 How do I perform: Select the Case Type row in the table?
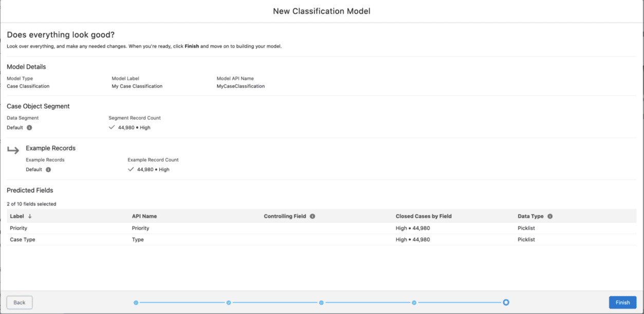(206, 239)
